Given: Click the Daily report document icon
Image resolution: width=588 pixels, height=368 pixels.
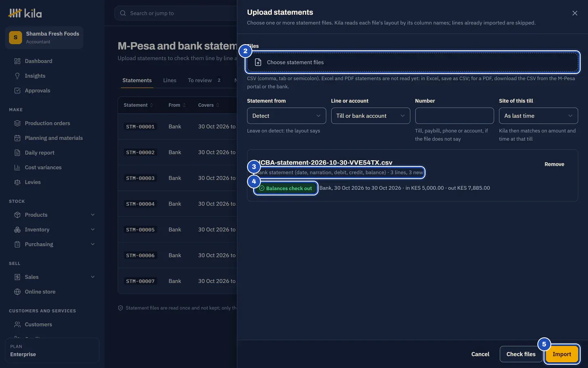Looking at the screenshot, I should pyautogui.click(x=17, y=153).
